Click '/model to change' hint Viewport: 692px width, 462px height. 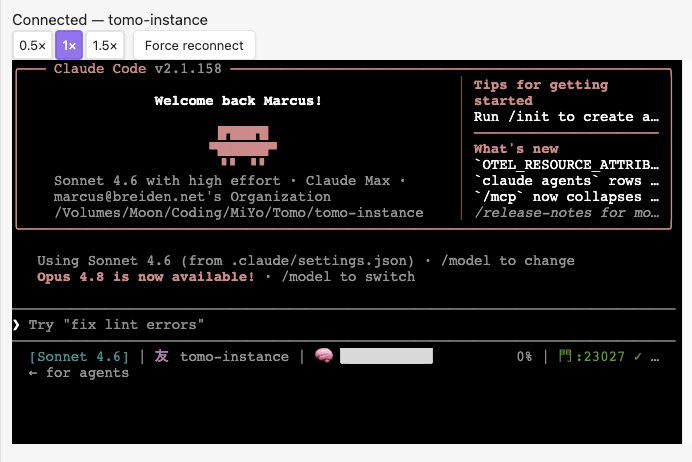[x=508, y=261]
